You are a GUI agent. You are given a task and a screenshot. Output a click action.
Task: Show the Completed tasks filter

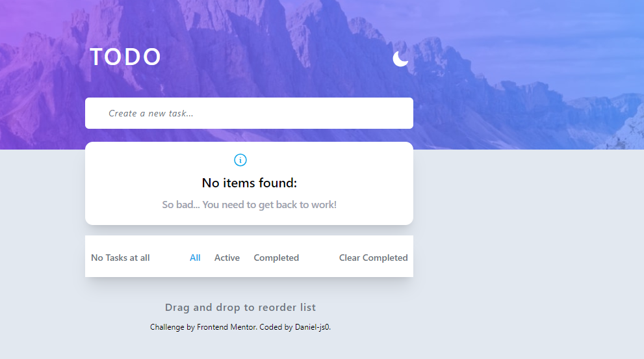(276, 258)
